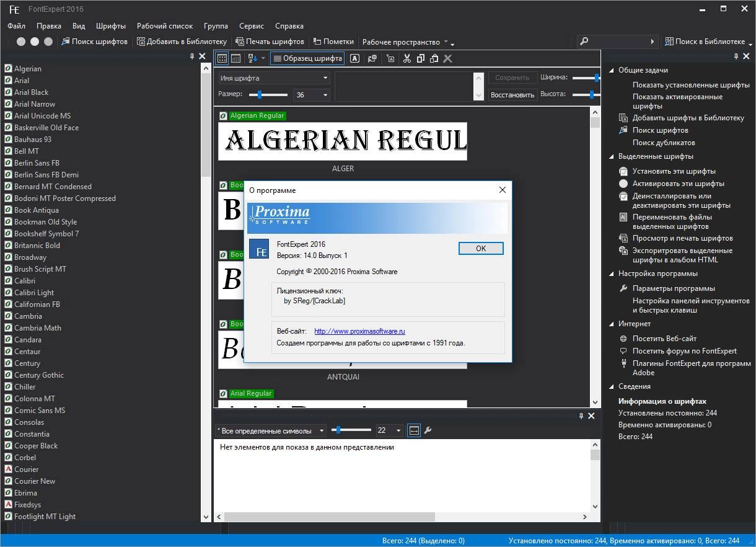Click the first gray circle toolbar button
756x547 pixels.
21,42
